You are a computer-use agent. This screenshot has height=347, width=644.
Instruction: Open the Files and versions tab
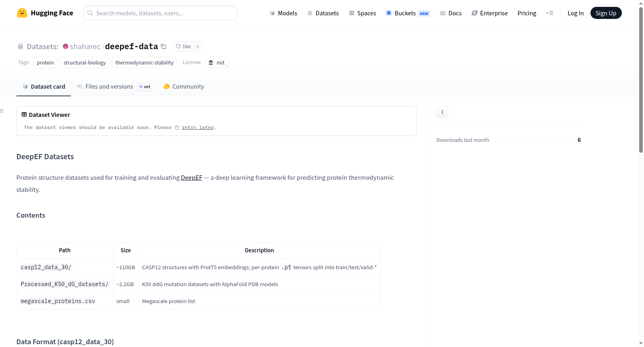coord(114,87)
